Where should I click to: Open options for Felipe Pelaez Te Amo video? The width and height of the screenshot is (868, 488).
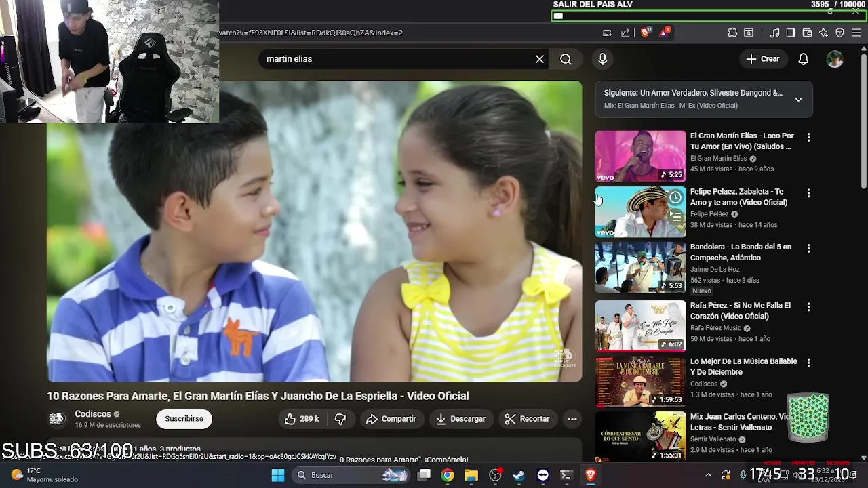(808, 193)
